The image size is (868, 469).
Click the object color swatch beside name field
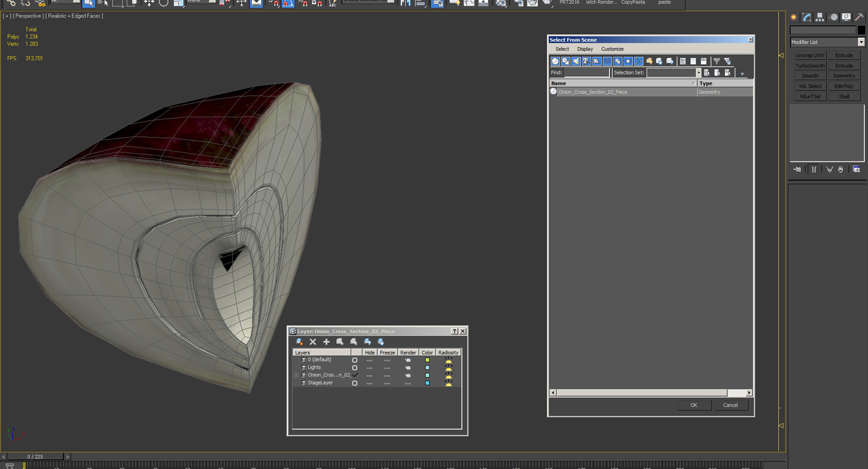(x=861, y=30)
